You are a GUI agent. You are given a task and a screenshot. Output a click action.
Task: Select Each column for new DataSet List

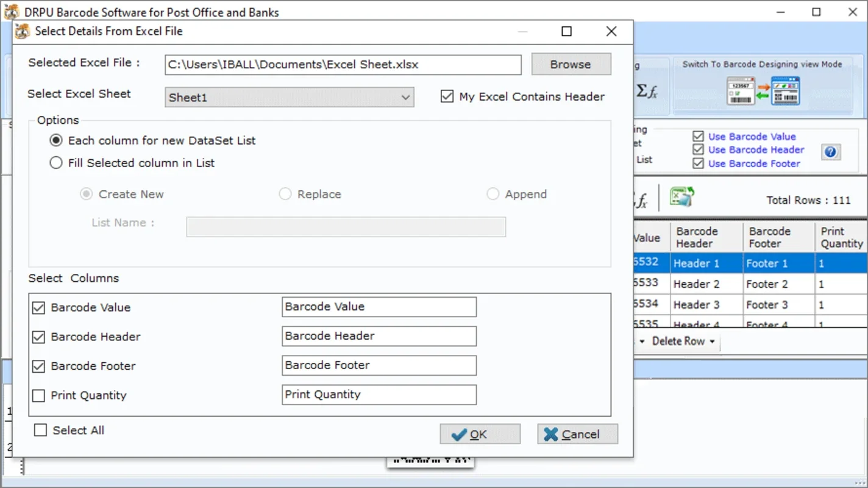click(x=56, y=140)
